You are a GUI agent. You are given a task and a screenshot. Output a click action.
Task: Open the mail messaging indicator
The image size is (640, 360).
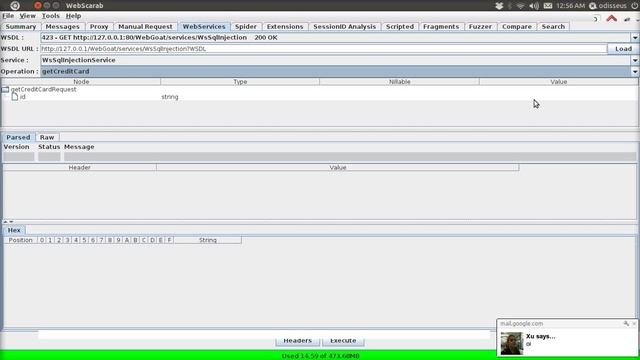[x=548, y=6]
